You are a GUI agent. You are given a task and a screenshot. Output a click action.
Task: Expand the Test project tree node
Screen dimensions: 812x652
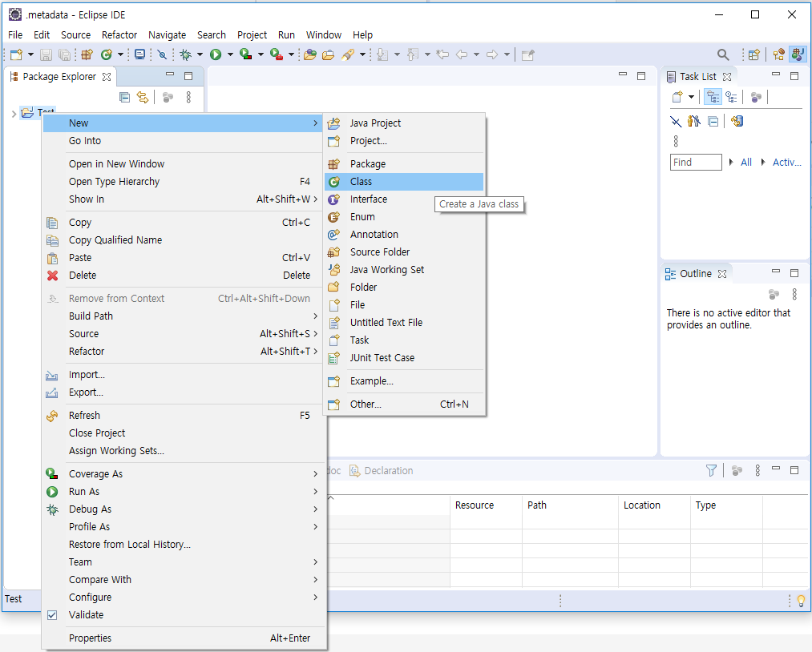click(14, 113)
